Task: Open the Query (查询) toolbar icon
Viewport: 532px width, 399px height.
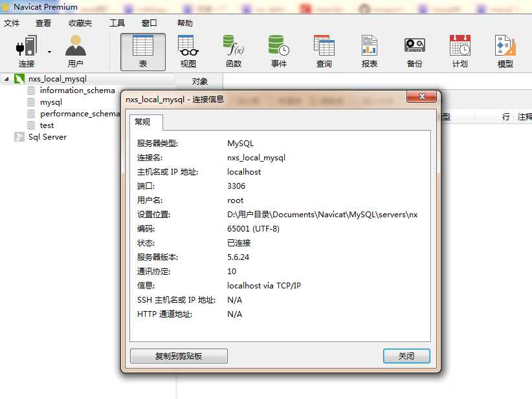Action: coord(324,52)
